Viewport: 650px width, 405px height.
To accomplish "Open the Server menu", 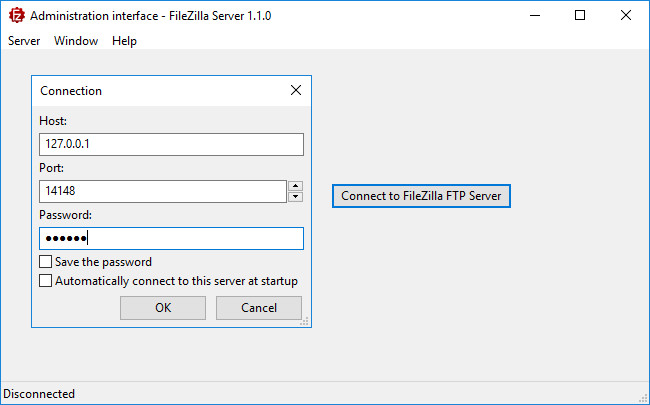I will pyautogui.click(x=24, y=41).
